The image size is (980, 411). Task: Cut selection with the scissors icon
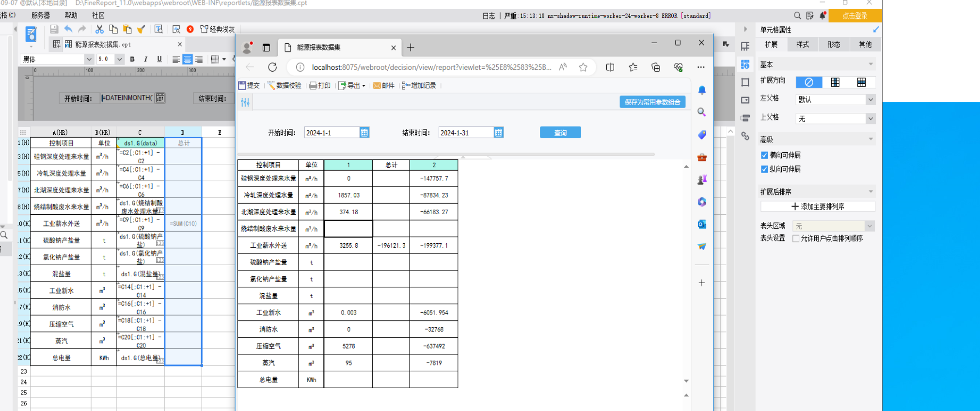[99, 29]
